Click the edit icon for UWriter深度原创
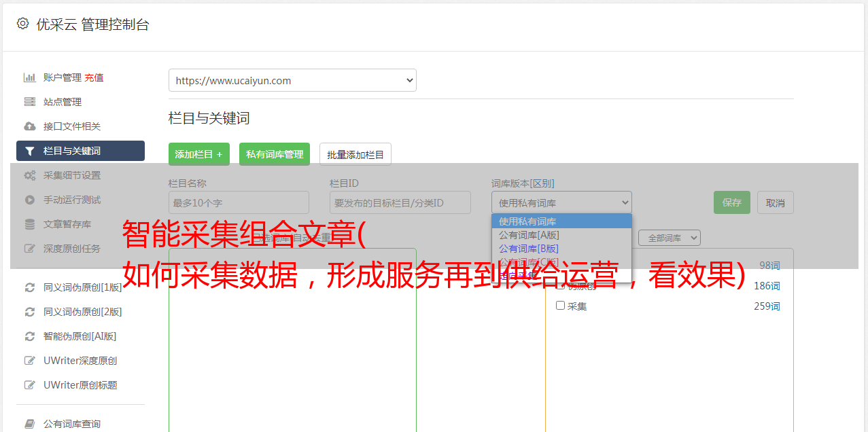This screenshot has width=868, height=432. click(x=30, y=361)
